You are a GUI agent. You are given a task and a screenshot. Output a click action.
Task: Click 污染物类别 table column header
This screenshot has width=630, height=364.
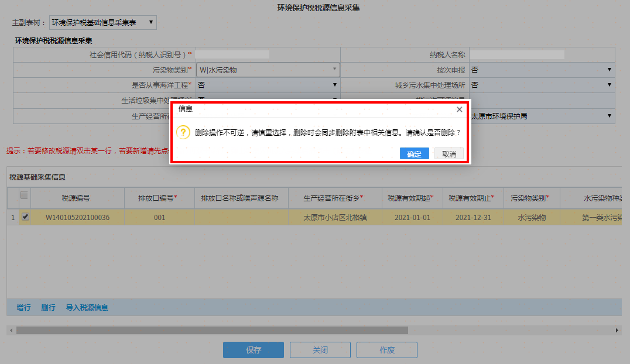click(x=532, y=198)
